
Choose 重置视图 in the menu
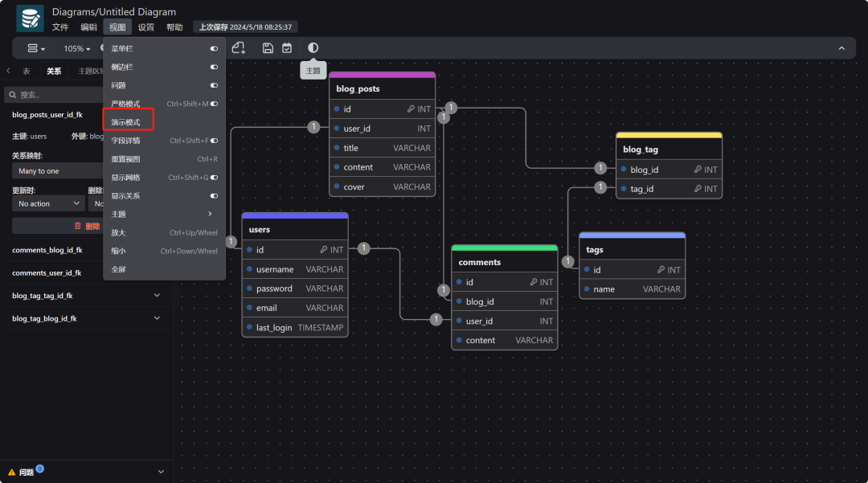pyautogui.click(x=125, y=159)
